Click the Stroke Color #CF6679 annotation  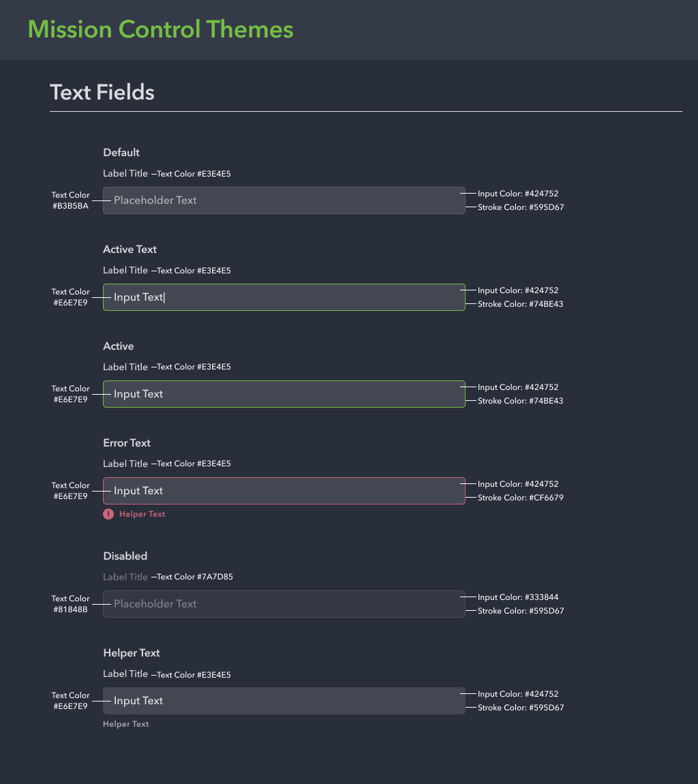[521, 498]
